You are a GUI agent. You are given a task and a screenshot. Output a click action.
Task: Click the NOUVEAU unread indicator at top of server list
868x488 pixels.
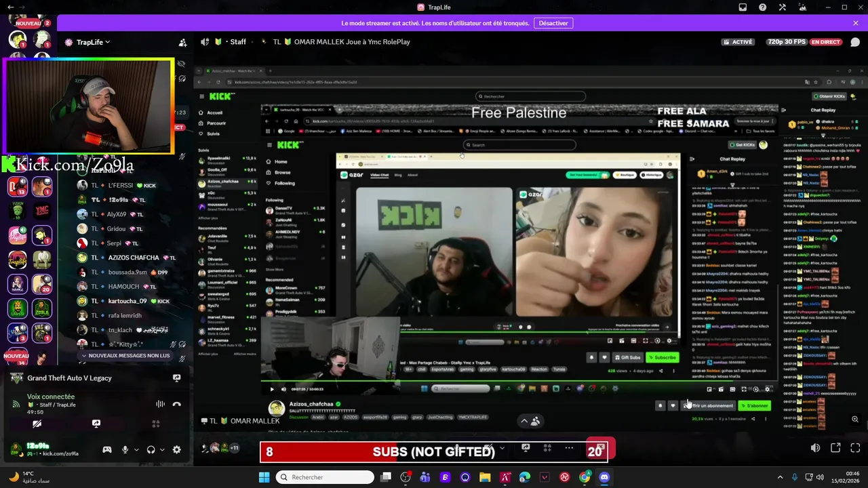click(x=28, y=23)
